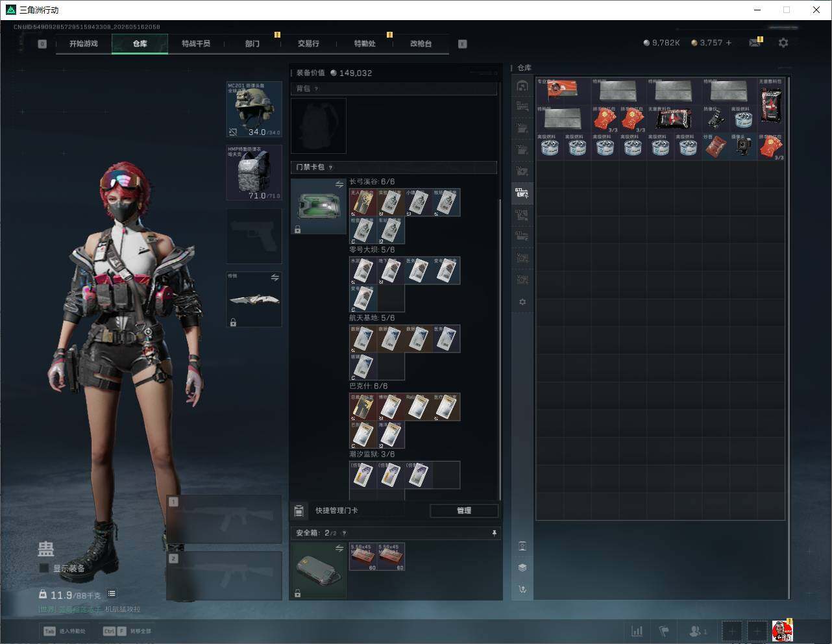This screenshot has width=832, height=644.
Task: Select primary weapon slot 1
Action: tap(224, 519)
